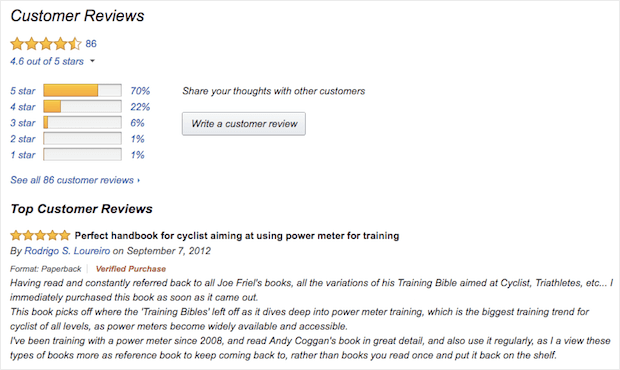The image size is (620, 370).
Task: Select the 22% four-star percentage
Action: (140, 107)
